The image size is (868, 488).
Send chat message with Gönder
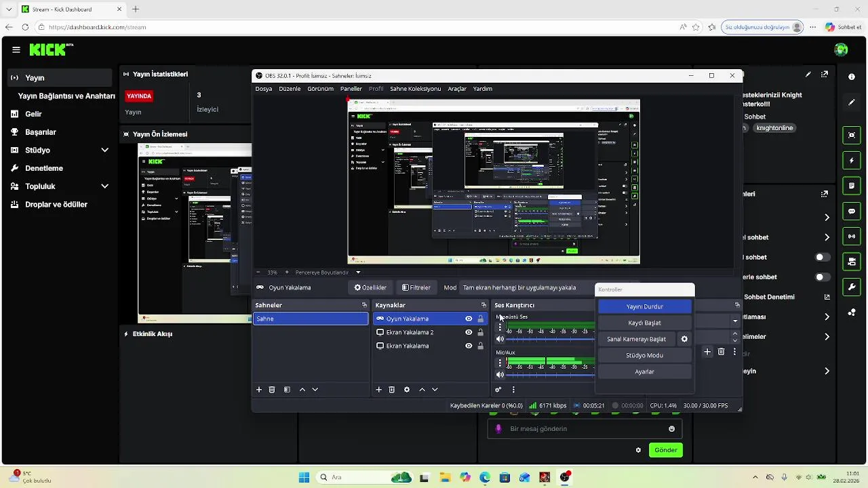(x=665, y=450)
